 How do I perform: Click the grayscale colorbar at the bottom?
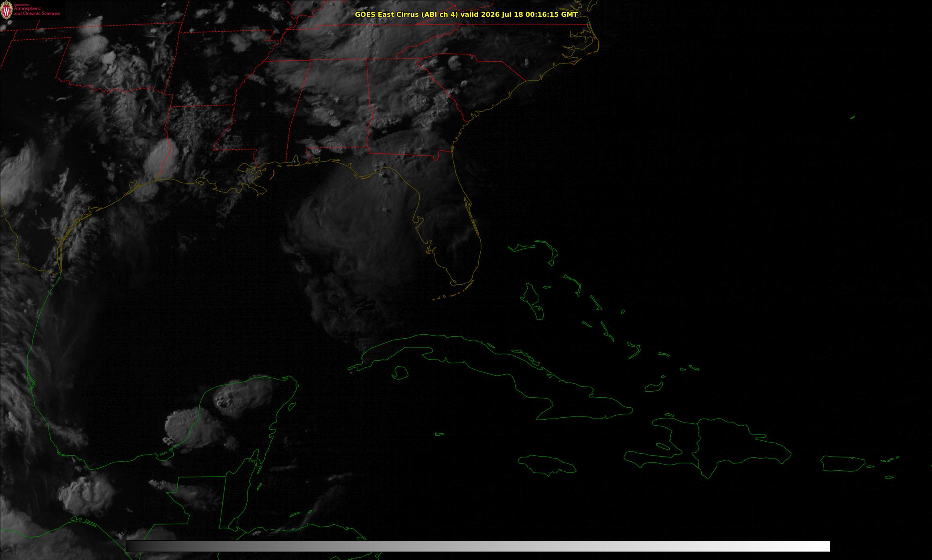(x=477, y=546)
